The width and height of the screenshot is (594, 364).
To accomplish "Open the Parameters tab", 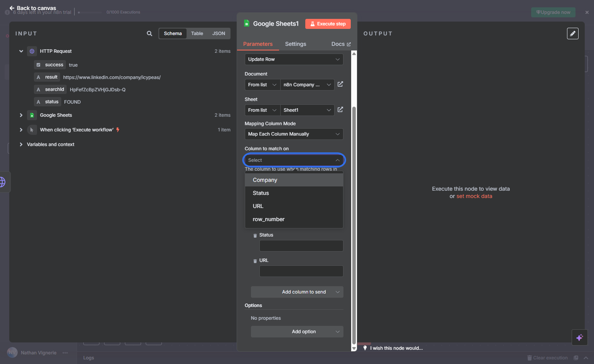I will (258, 44).
